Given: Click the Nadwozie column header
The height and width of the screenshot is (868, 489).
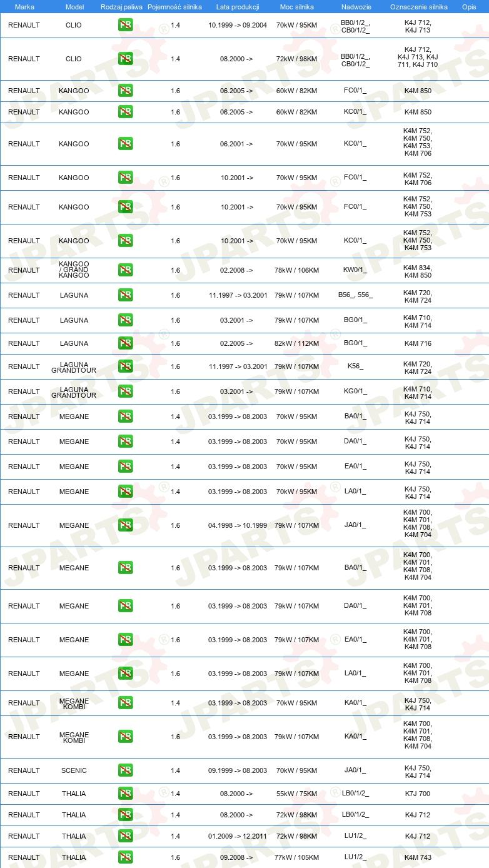Looking at the screenshot, I should pos(356,7).
